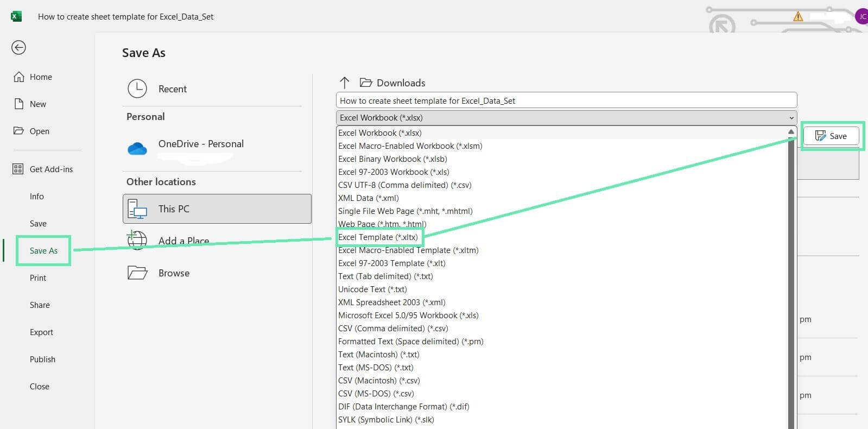Screen dimensions: 868x429
Task: Click the Downloads folder path label
Action: click(401, 83)
